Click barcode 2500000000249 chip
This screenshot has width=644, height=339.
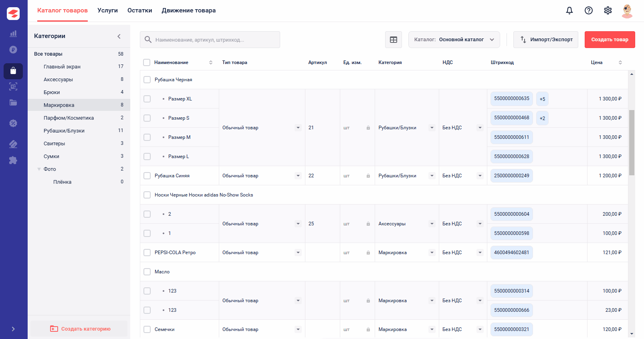pos(512,176)
